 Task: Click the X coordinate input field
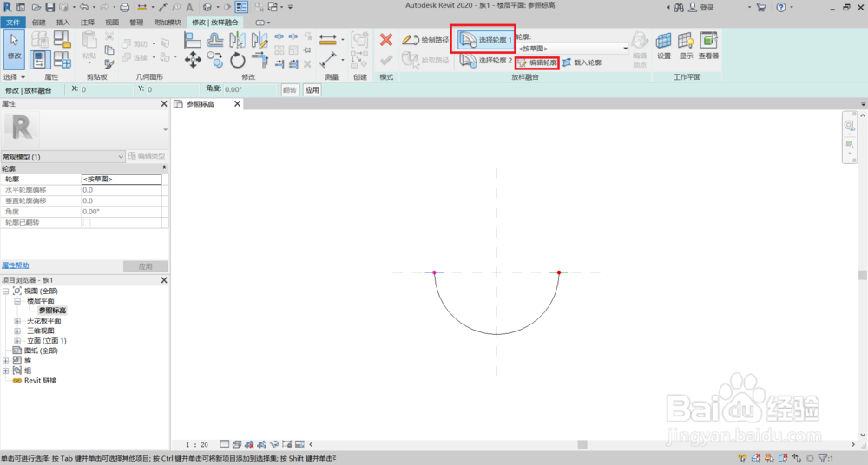pos(105,89)
